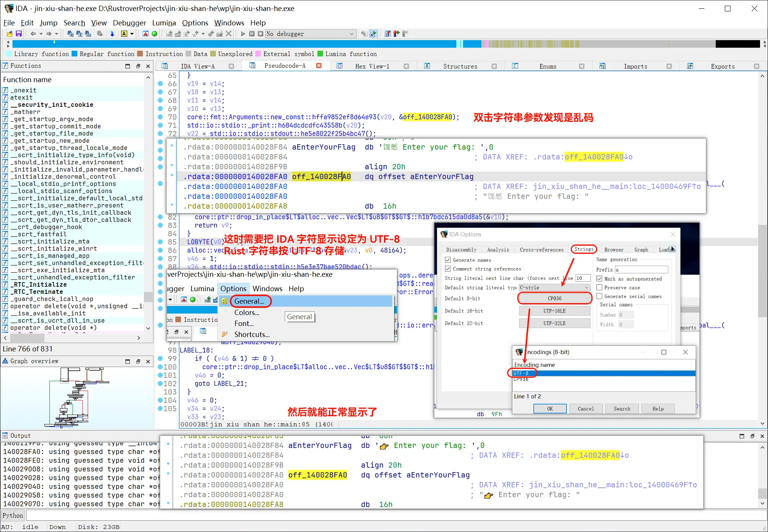Screen dimensions: 768x532
Task: Open the Lumina menu in the menu bar
Action: [x=164, y=23]
